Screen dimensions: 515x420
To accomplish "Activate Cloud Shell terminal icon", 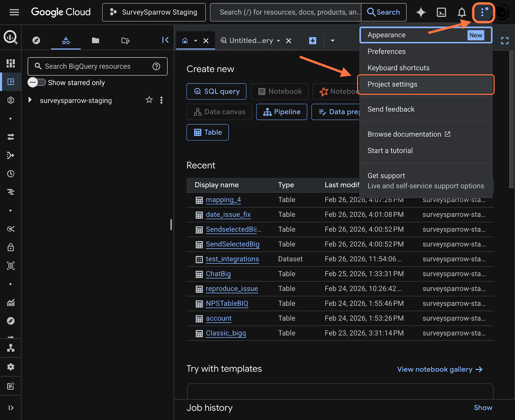I will point(441,12).
